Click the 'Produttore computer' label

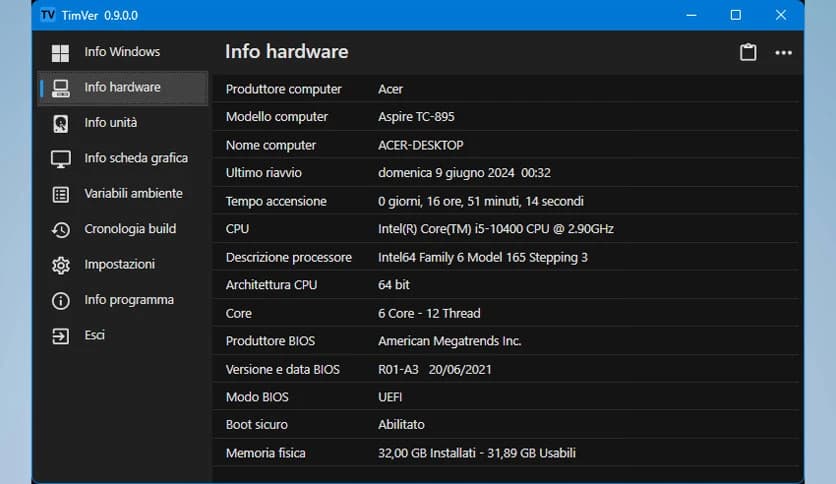284,89
